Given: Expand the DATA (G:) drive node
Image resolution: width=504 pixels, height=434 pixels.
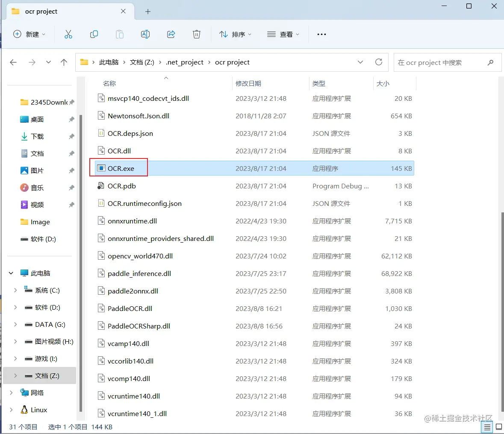Looking at the screenshot, I should click(15, 325).
